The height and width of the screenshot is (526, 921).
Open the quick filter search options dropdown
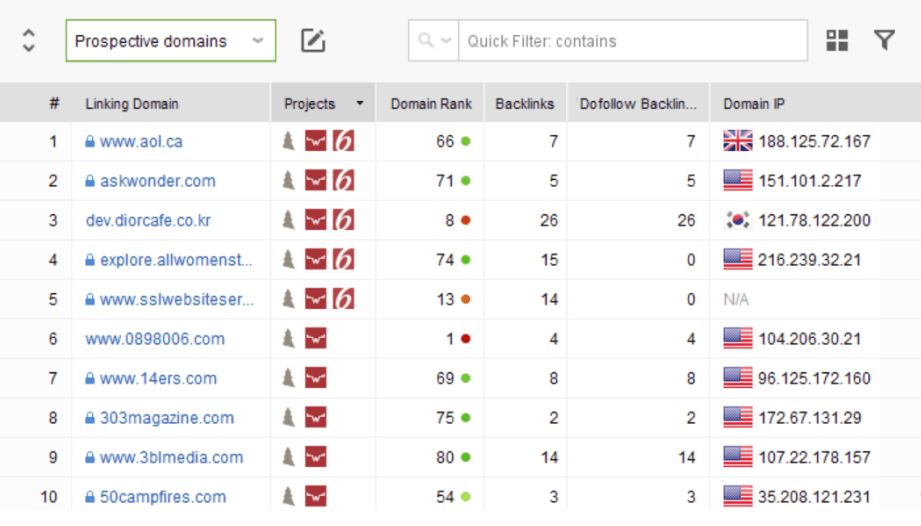tap(434, 41)
